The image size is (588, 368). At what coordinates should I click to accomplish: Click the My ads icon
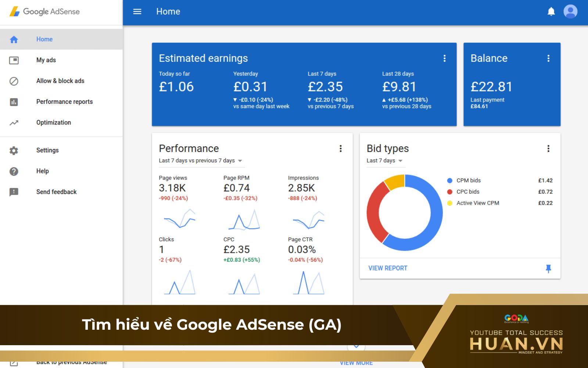tap(14, 60)
